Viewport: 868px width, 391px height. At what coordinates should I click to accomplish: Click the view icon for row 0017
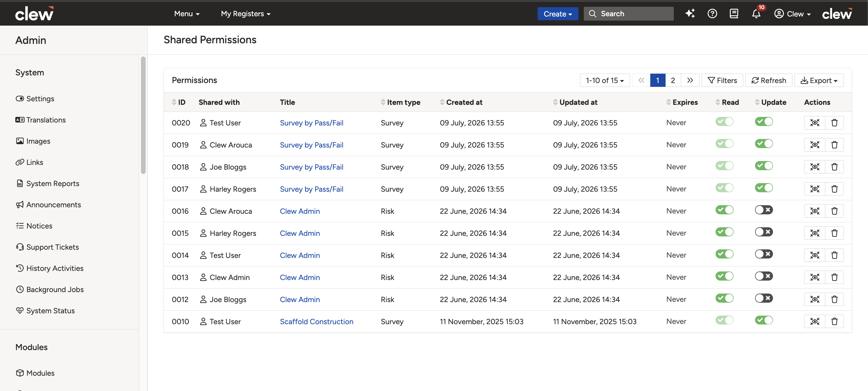(814, 189)
